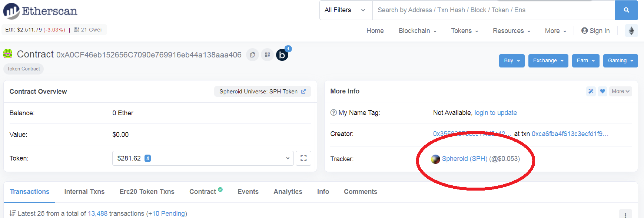Click the magic wand icon in More Info
644x218 pixels.
[x=591, y=91]
